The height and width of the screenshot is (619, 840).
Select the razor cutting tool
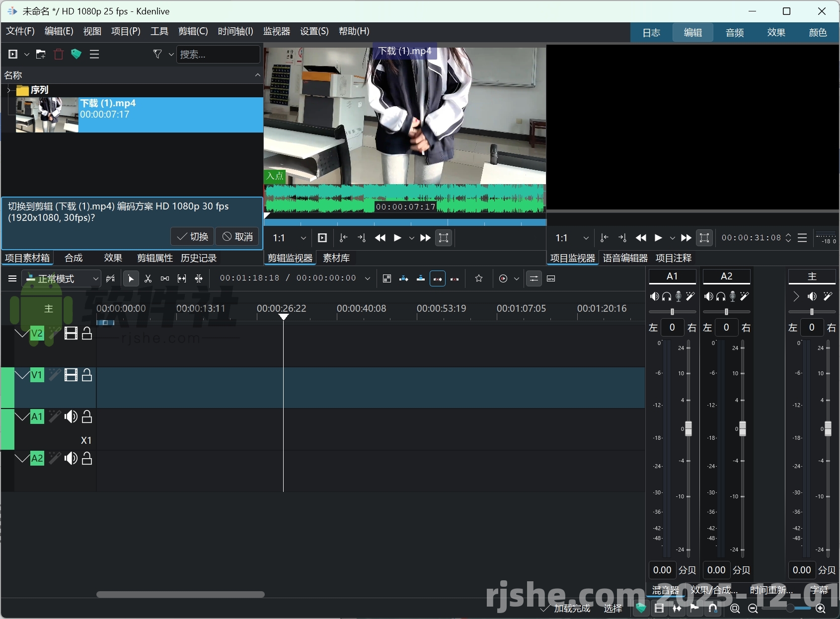pos(148,278)
